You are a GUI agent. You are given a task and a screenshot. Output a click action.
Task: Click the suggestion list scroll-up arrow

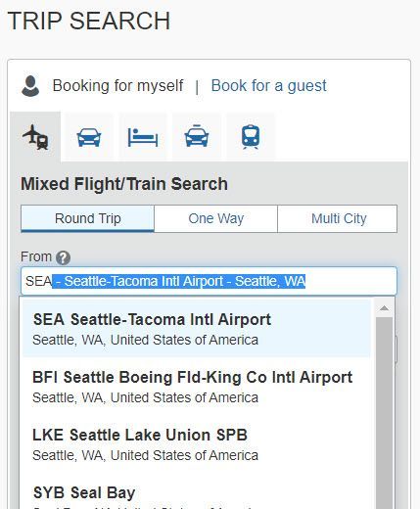[384, 308]
